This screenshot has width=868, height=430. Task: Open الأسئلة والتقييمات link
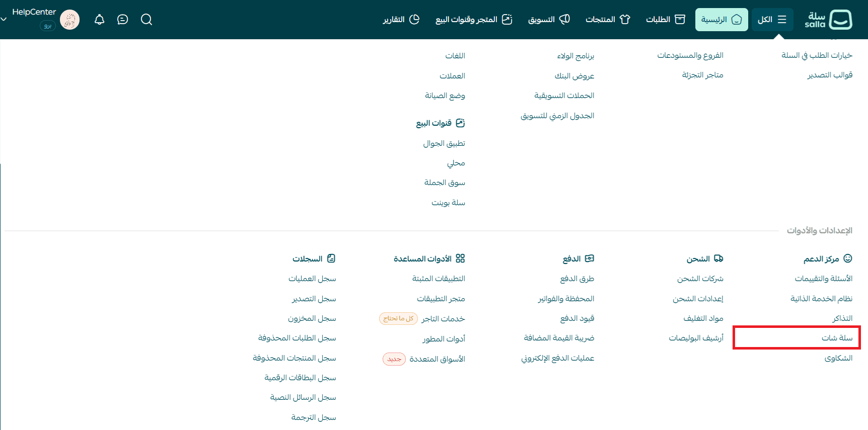[x=824, y=279]
